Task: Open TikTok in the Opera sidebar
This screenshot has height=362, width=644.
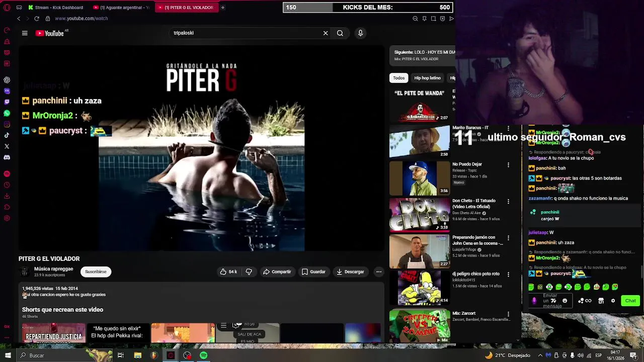Action: point(7,135)
